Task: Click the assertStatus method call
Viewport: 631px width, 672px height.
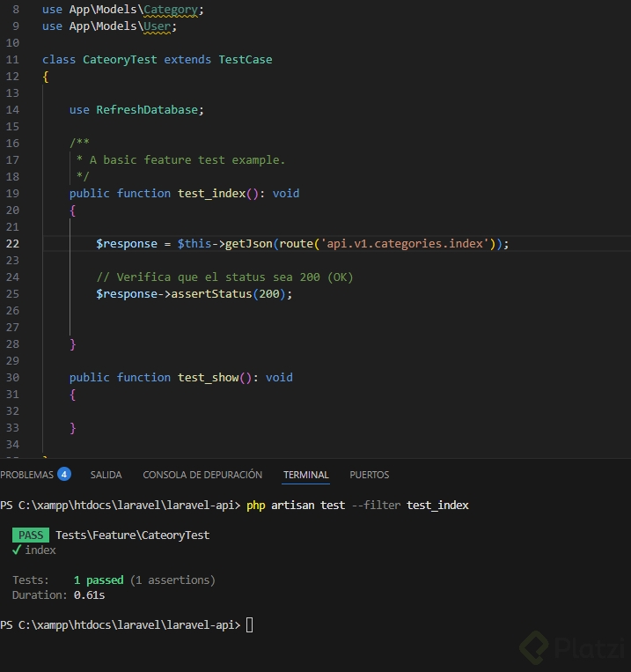Action: pos(211,293)
